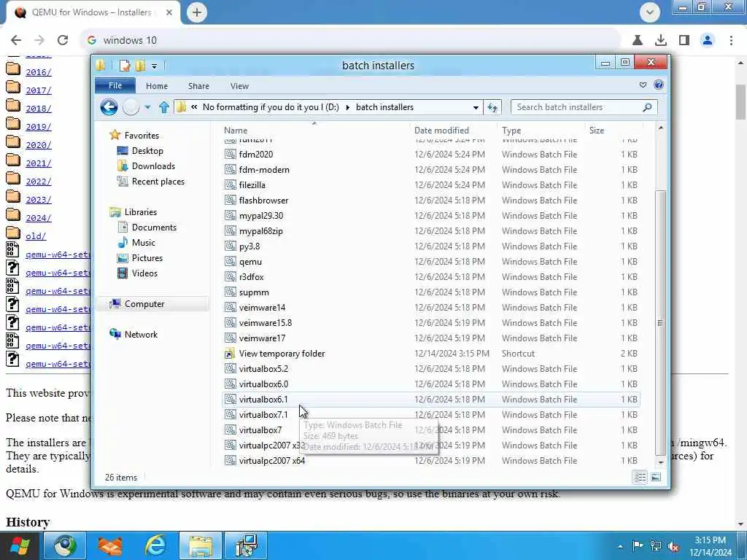The image size is (747, 560).
Task: Sort by Date modified column
Action: (441, 131)
